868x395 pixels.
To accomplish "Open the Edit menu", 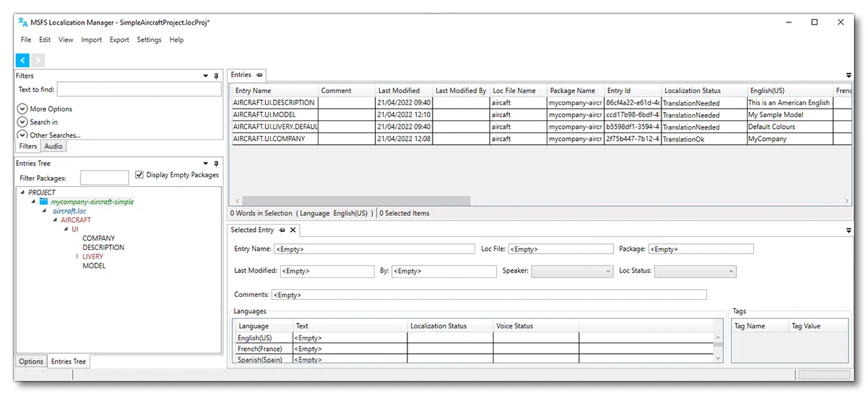I will pyautogui.click(x=45, y=40).
